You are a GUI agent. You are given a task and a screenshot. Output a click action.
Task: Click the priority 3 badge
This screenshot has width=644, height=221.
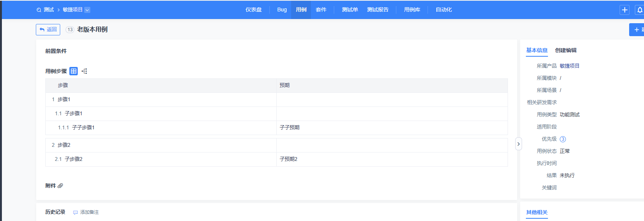click(563, 139)
